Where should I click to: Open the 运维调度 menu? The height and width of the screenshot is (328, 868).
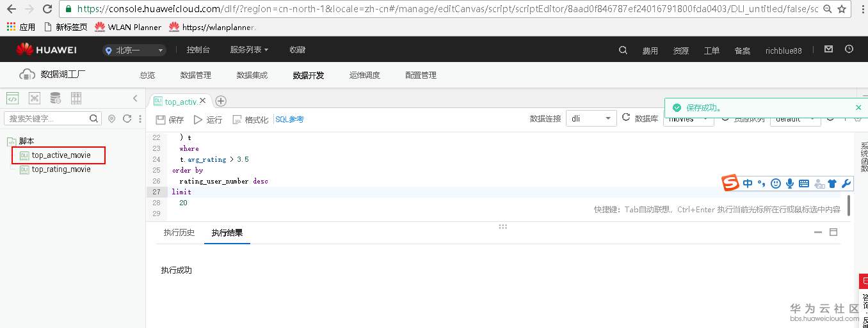pos(365,75)
